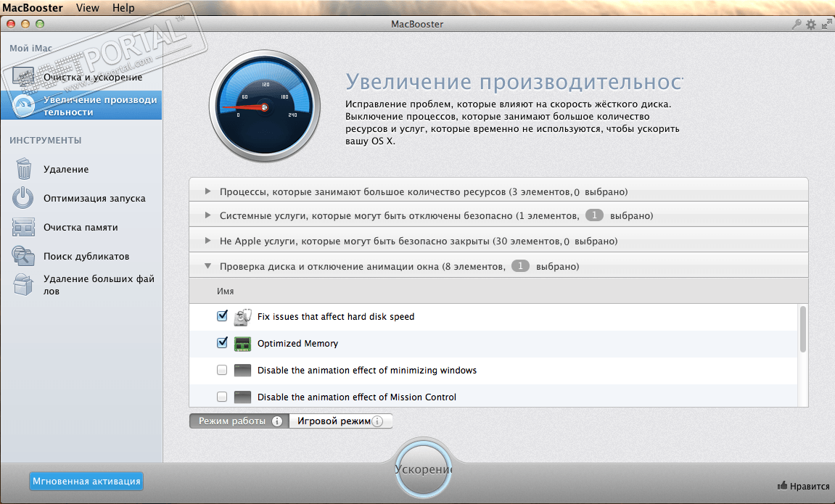Expand the Не Apple услуги section triangle
835x504 pixels.
point(208,241)
